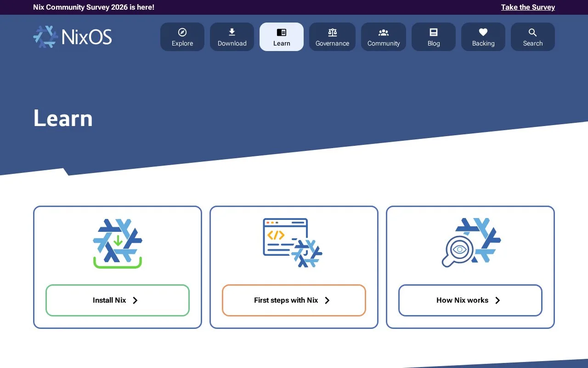Open How Nix works
The width and height of the screenshot is (588, 368).
click(x=470, y=300)
